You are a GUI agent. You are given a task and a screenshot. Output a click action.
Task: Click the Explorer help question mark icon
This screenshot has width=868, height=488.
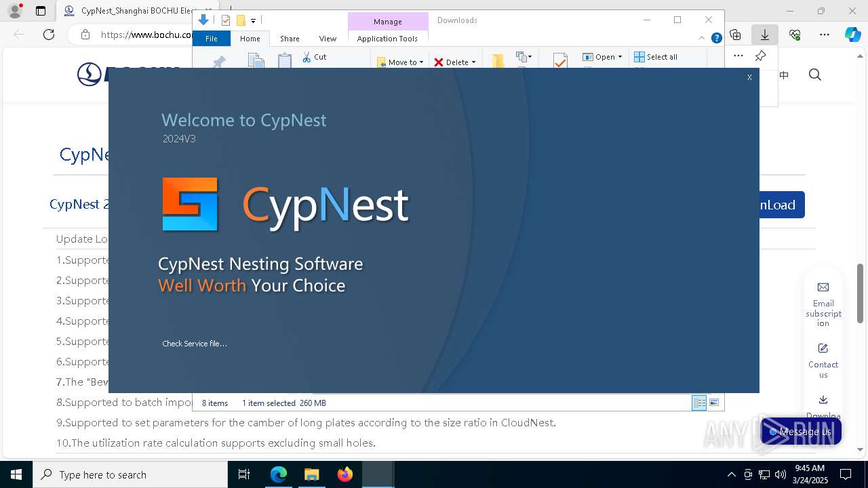coord(716,39)
